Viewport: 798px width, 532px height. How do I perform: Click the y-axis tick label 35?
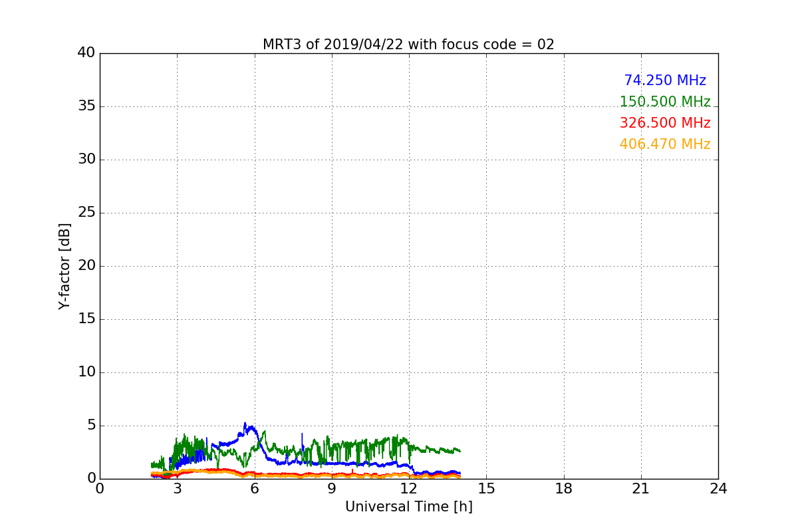tap(86, 106)
